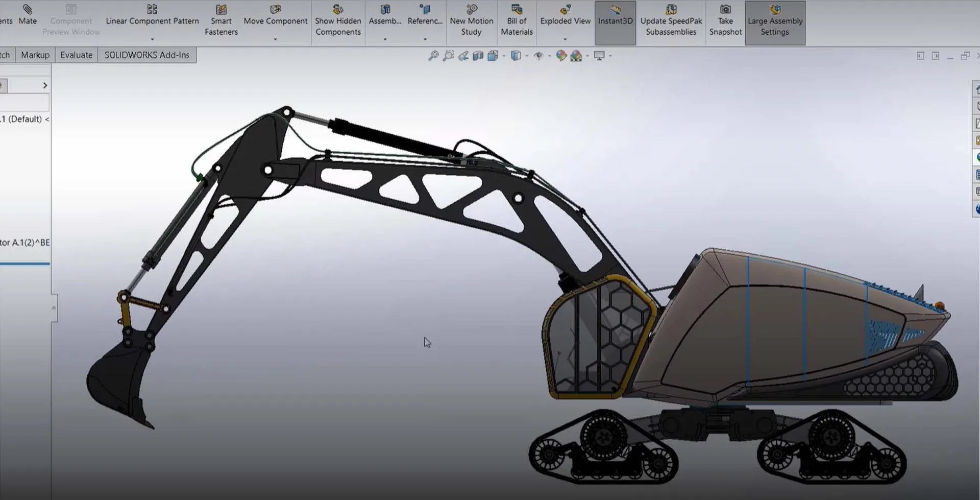
Task: Open the View Orientation dropdown arrow
Action: (504, 56)
